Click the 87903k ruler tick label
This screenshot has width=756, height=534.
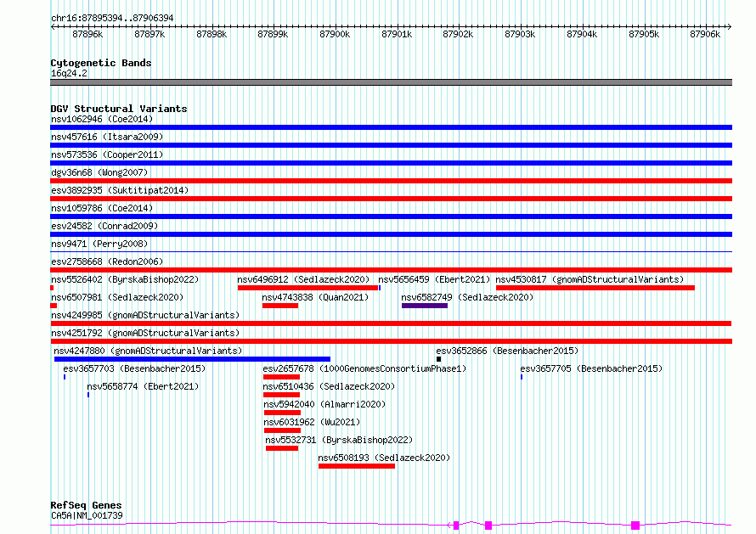[520, 34]
